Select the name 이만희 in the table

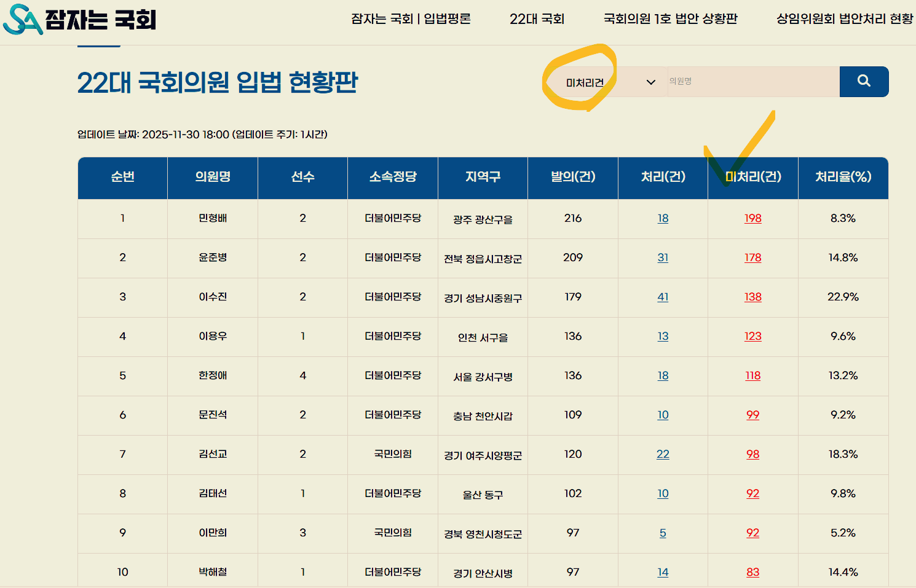pyautogui.click(x=213, y=533)
